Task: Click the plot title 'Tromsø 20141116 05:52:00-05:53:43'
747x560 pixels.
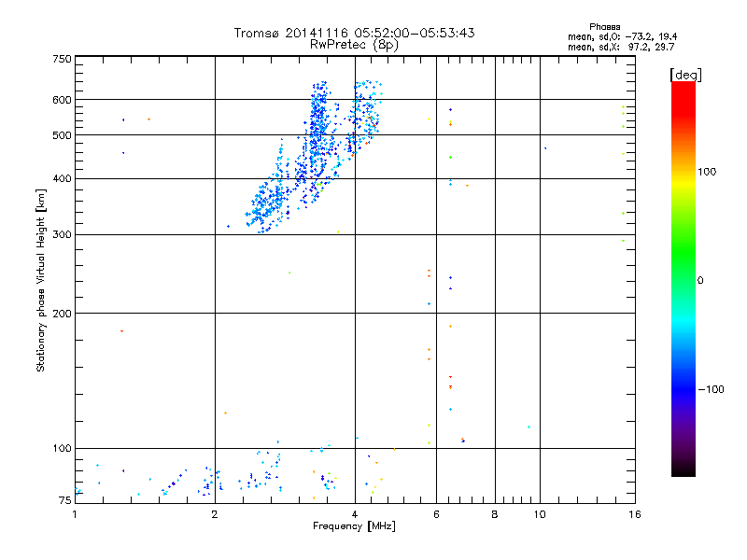Action: pyautogui.click(x=354, y=33)
